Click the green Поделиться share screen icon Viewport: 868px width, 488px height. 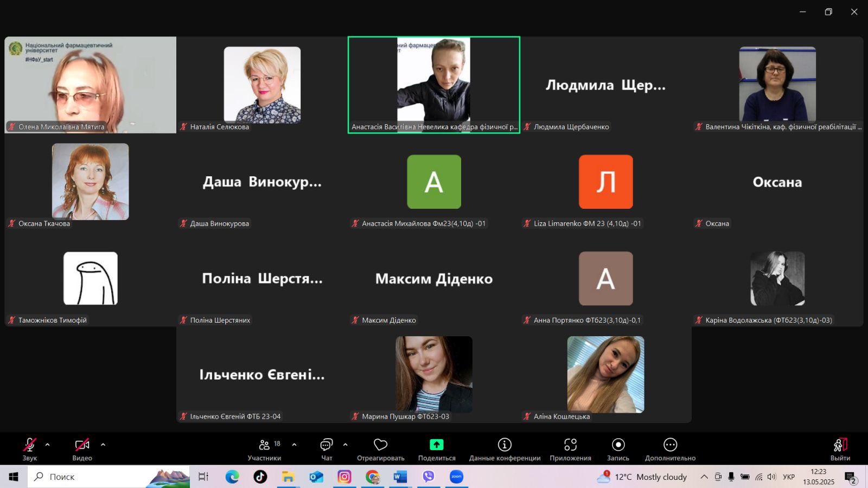pos(437,445)
